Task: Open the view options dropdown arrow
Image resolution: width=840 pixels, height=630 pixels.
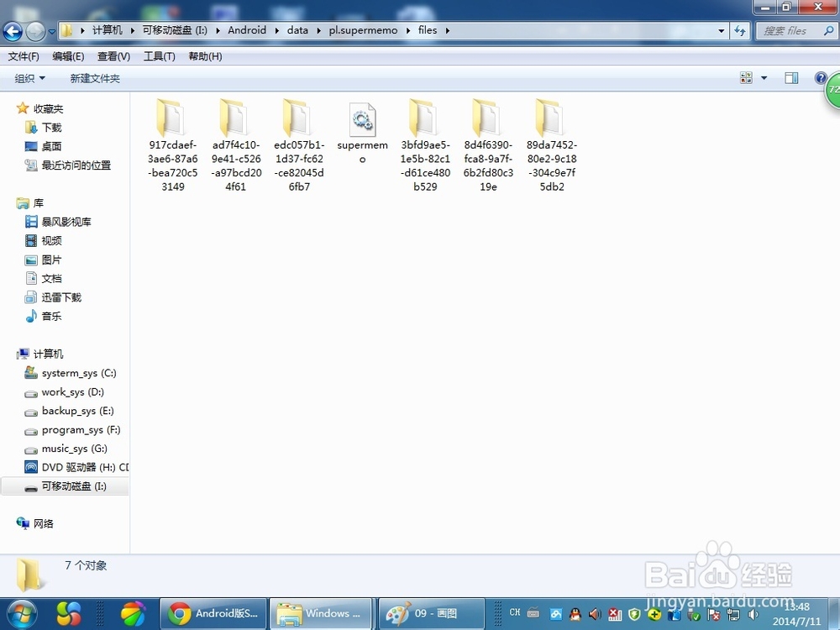Action: click(x=764, y=78)
